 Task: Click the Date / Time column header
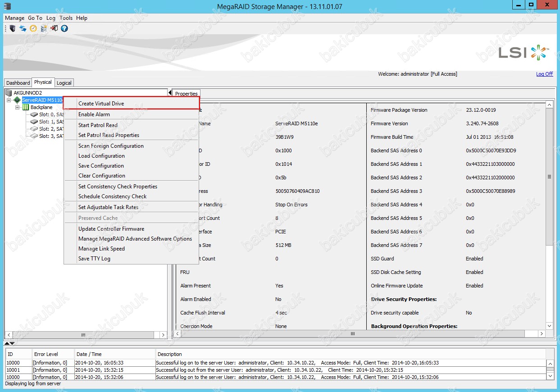pyautogui.click(x=114, y=354)
